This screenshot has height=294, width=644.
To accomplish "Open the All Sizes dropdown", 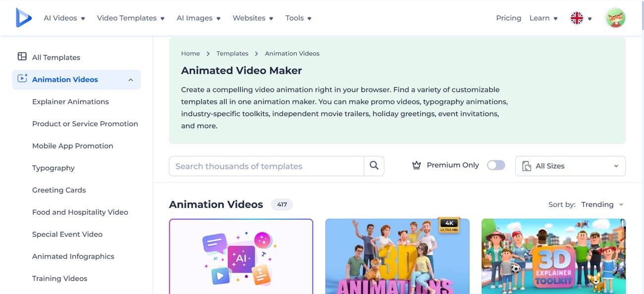I will (570, 166).
